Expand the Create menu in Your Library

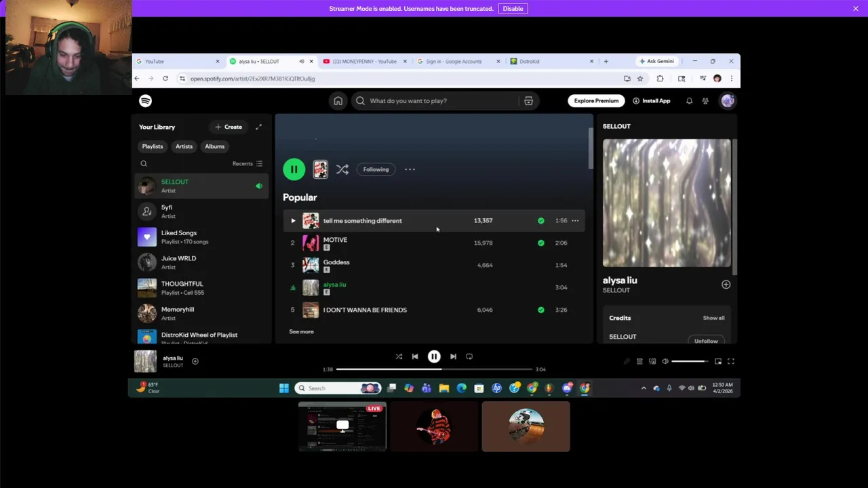click(x=229, y=127)
